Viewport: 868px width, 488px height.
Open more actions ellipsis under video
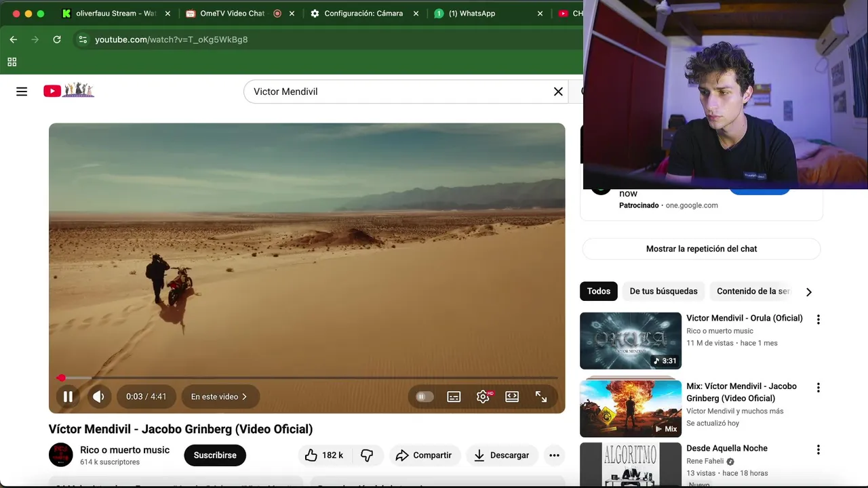coord(554,455)
